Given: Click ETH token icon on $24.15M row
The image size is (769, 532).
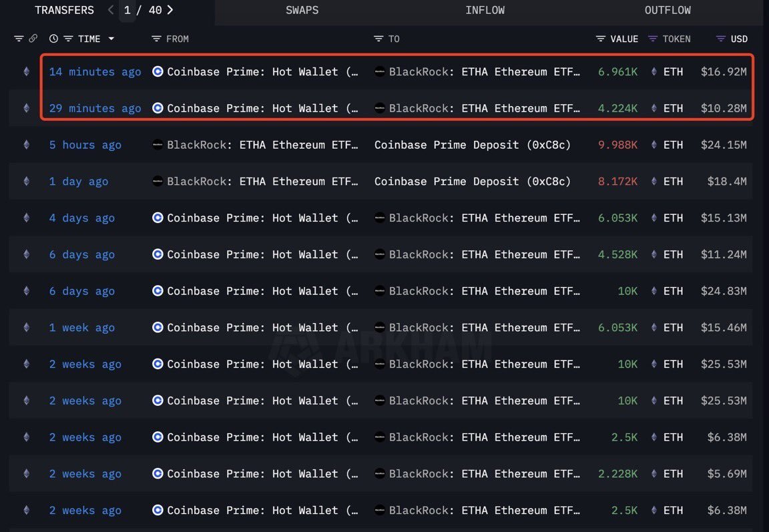Looking at the screenshot, I should click(x=654, y=145).
